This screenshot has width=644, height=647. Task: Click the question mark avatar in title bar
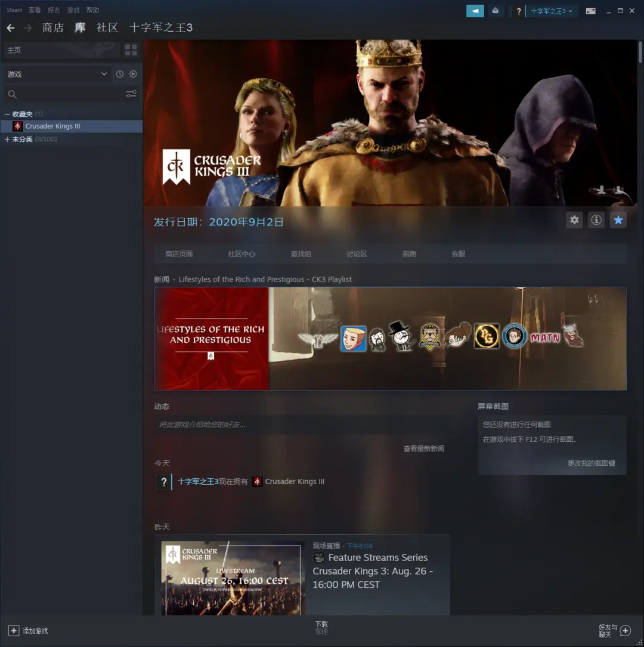519,11
